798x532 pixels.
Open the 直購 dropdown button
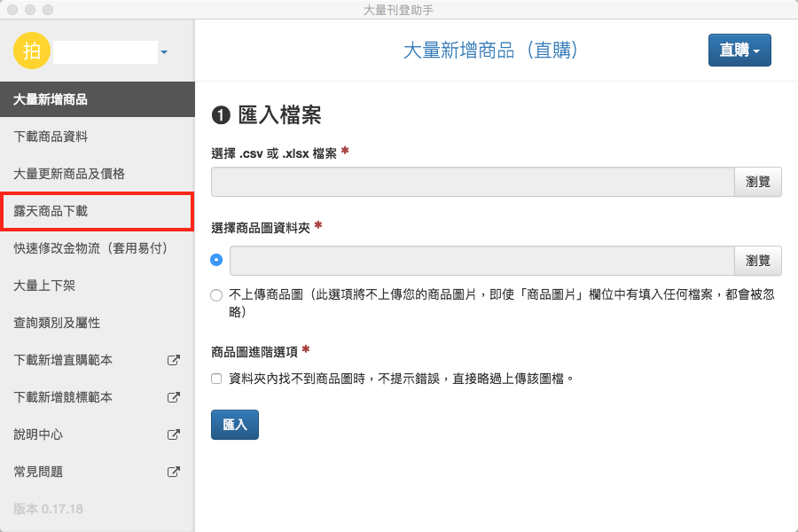[739, 51]
